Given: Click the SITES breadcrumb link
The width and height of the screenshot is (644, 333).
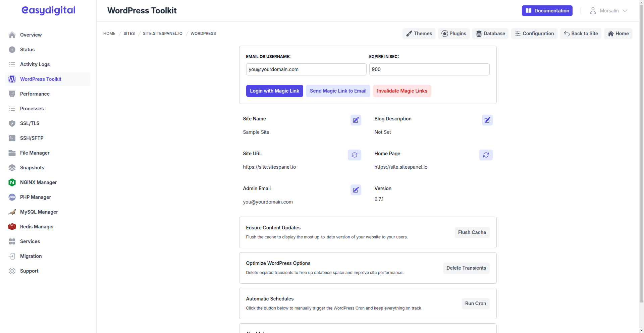Looking at the screenshot, I should [129, 34].
